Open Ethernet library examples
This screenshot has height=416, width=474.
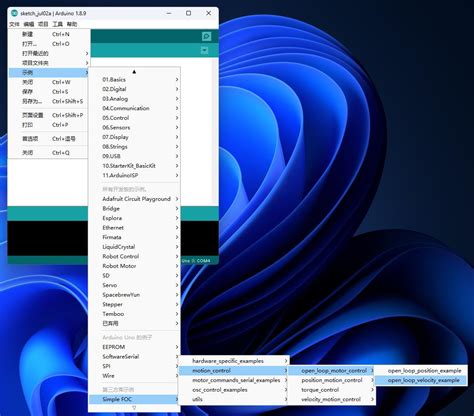[134, 228]
